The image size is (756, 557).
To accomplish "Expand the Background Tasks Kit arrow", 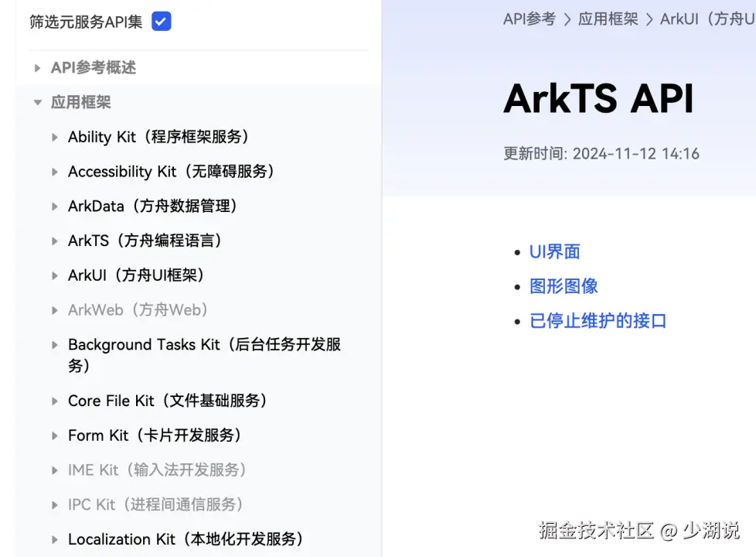I will click(54, 345).
